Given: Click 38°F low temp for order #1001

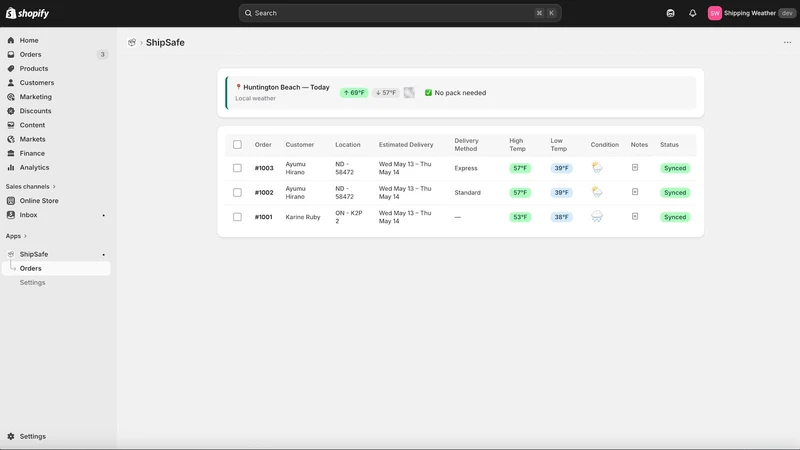Looking at the screenshot, I should (561, 217).
